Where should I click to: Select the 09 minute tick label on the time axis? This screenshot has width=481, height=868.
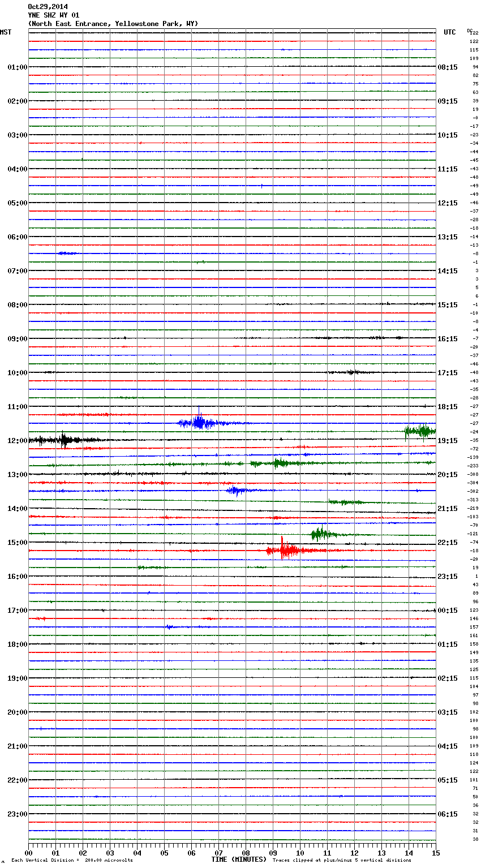273,853
